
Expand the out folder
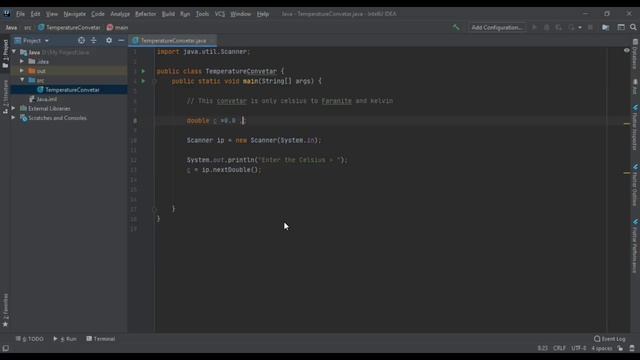[x=22, y=71]
